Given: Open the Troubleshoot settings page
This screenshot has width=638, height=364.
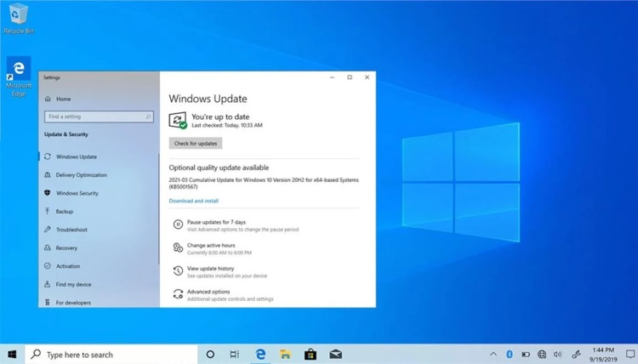Looking at the screenshot, I should pyautogui.click(x=71, y=230).
